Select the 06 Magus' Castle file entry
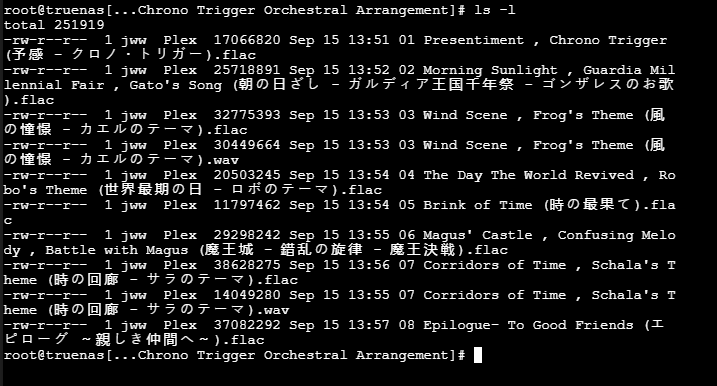The image size is (717, 386). tap(339, 242)
